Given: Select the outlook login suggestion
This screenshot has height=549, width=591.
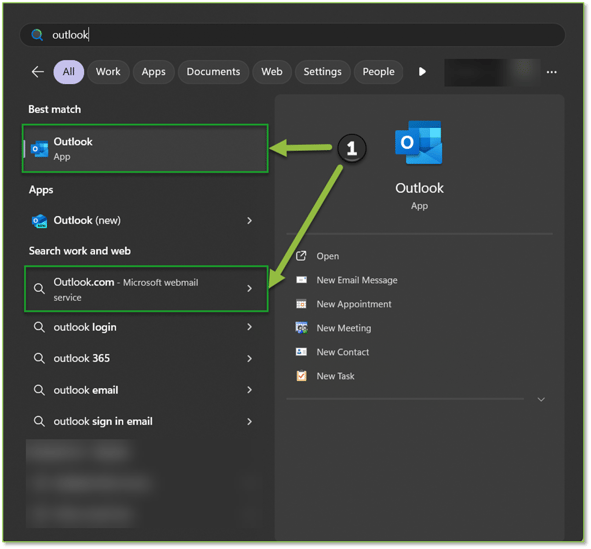Looking at the screenshot, I should [x=145, y=327].
